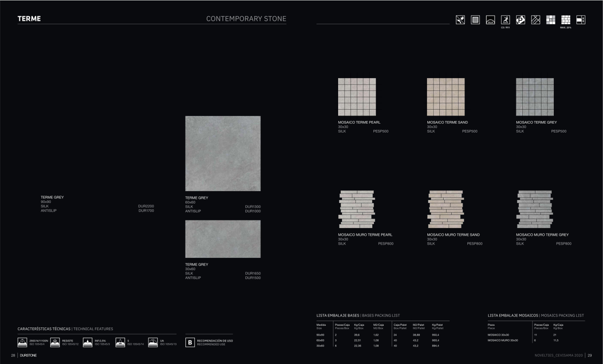
Task: Click product code DUR1650
Action: 253,274
